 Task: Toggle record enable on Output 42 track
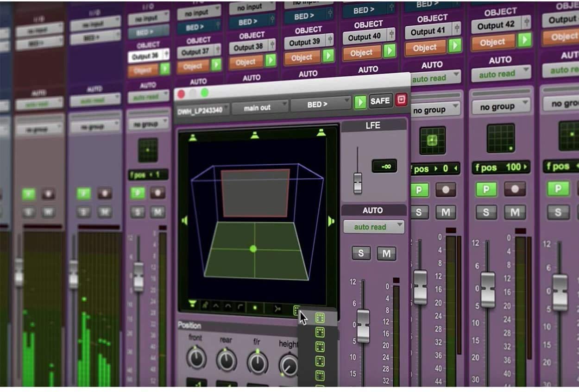515,188
